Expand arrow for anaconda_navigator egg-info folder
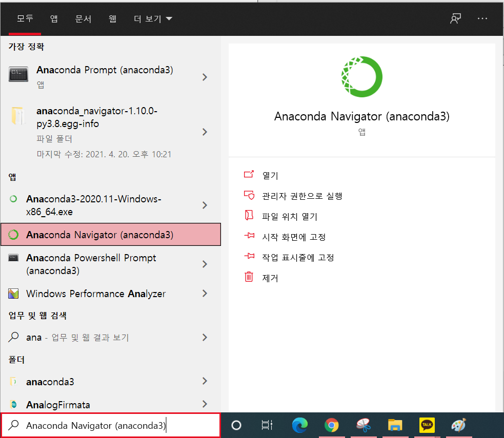504x438 pixels. click(205, 132)
